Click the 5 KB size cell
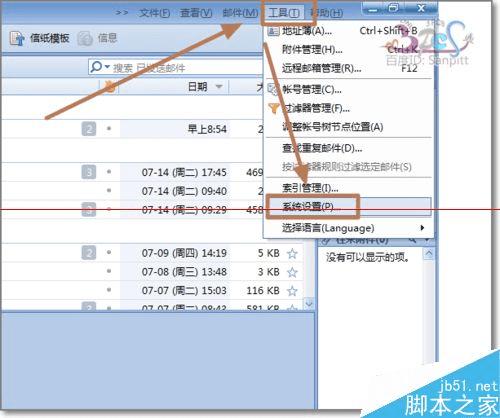This screenshot has height=418, width=500. coord(269,253)
